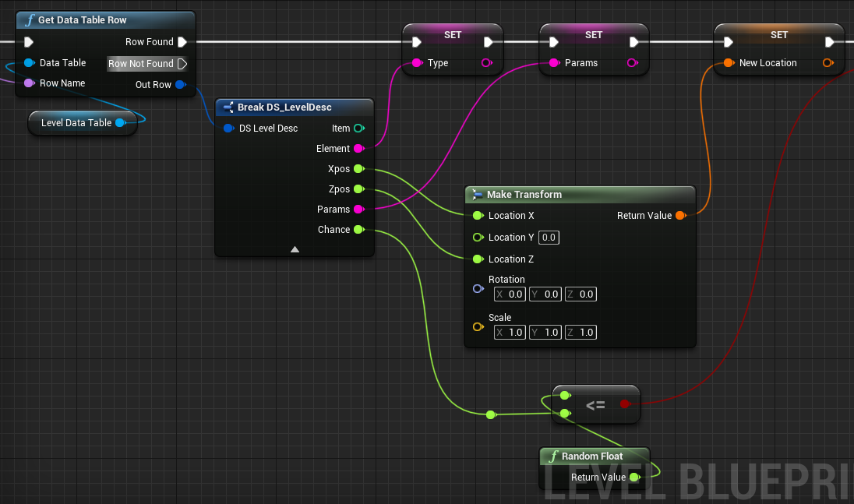This screenshot has width=854, height=504.
Task: Select the Level Data Table variable node
Action: point(83,123)
